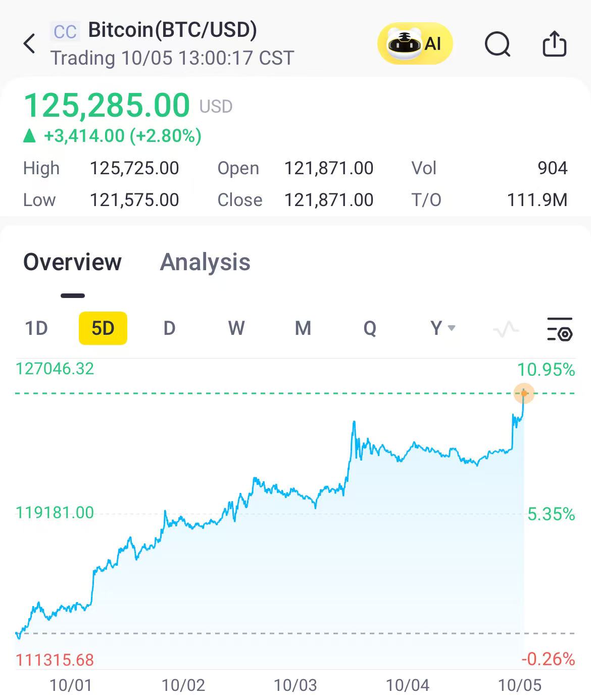Open the Overview tab
The width and height of the screenshot is (591, 700).
click(73, 262)
